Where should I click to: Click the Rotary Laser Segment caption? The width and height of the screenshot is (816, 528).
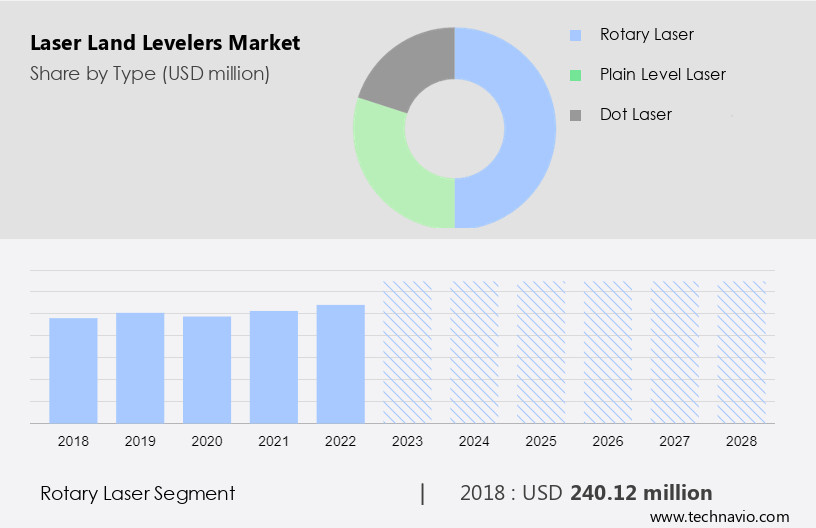[x=138, y=493]
